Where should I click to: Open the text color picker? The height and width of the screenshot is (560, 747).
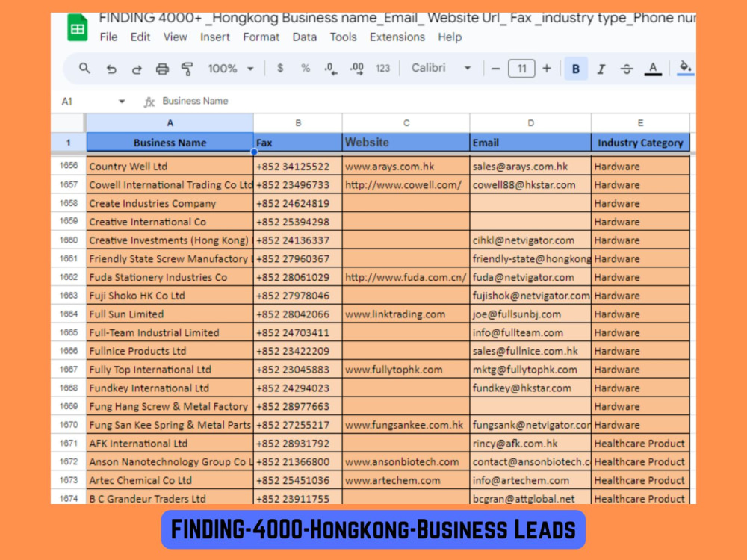(x=653, y=69)
